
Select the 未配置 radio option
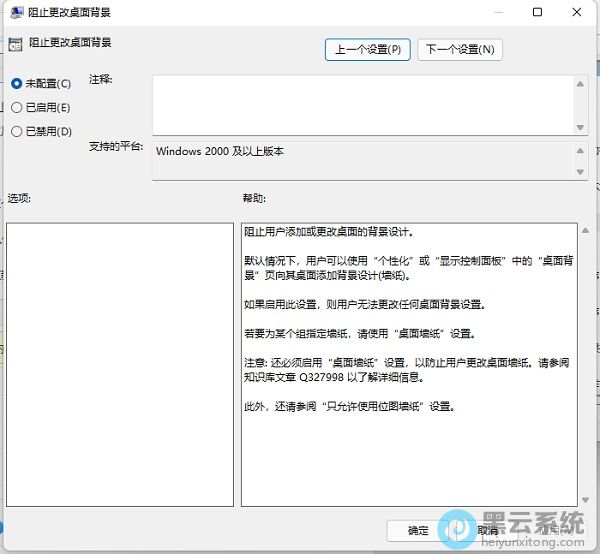[17, 84]
